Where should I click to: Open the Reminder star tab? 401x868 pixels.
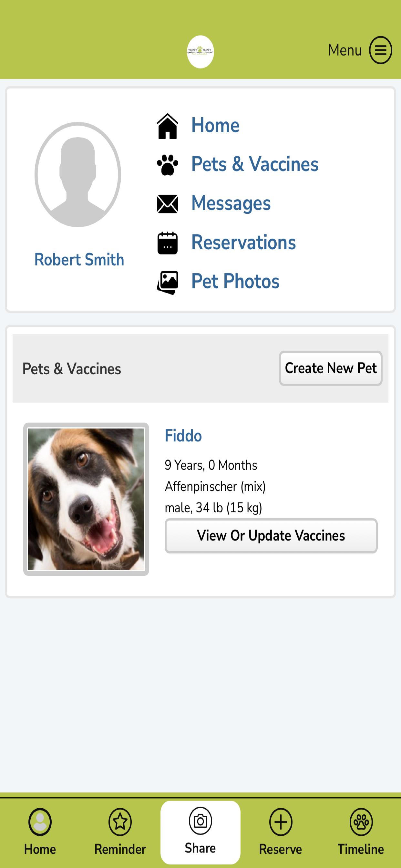coord(120,832)
